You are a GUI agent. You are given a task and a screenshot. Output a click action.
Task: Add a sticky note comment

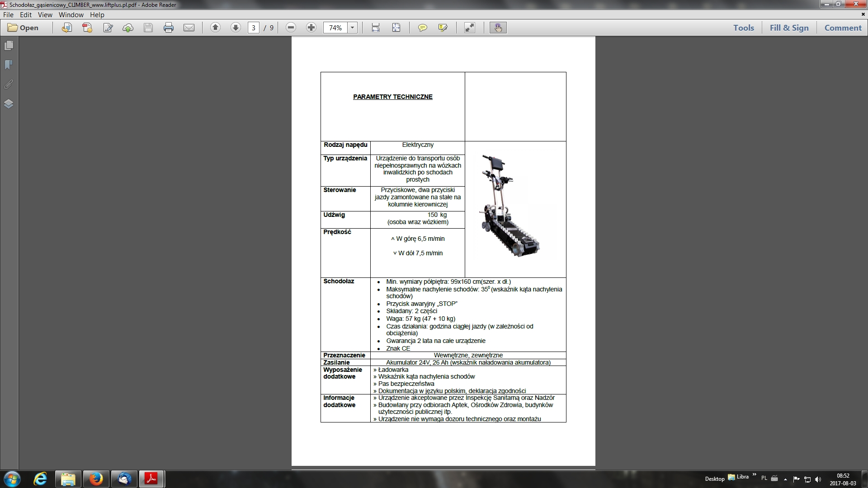[x=423, y=28]
